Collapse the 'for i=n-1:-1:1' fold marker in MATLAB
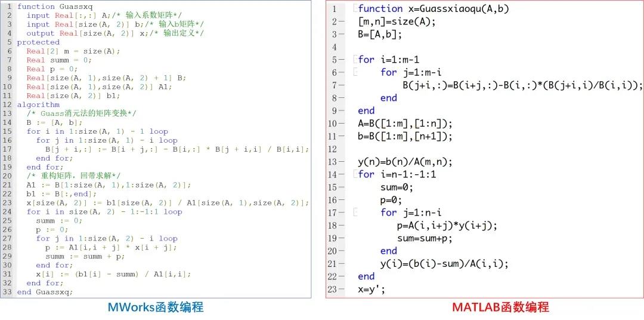Viewport: 644px width, 320px height. (x=355, y=174)
